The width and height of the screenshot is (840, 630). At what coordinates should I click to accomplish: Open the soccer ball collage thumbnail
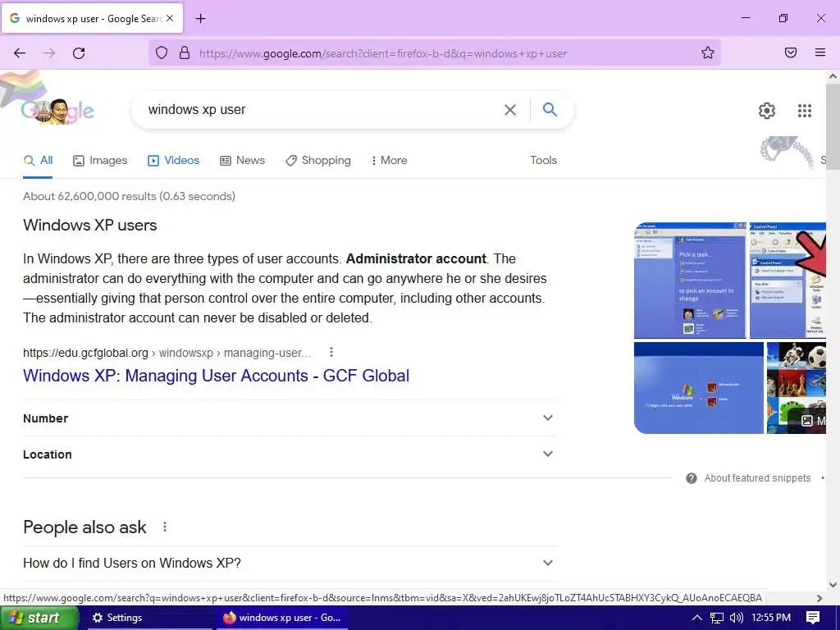[x=797, y=388]
